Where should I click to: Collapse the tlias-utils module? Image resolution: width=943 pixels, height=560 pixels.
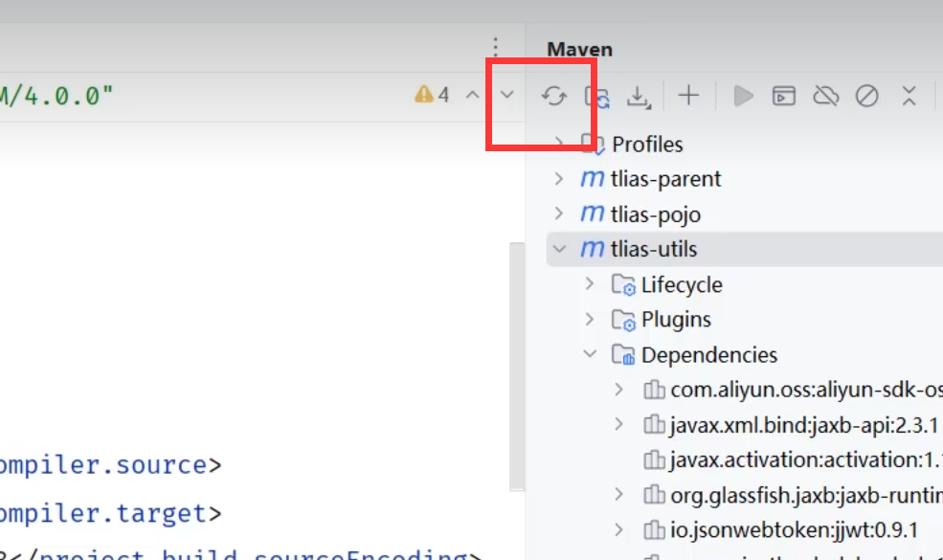[560, 250]
